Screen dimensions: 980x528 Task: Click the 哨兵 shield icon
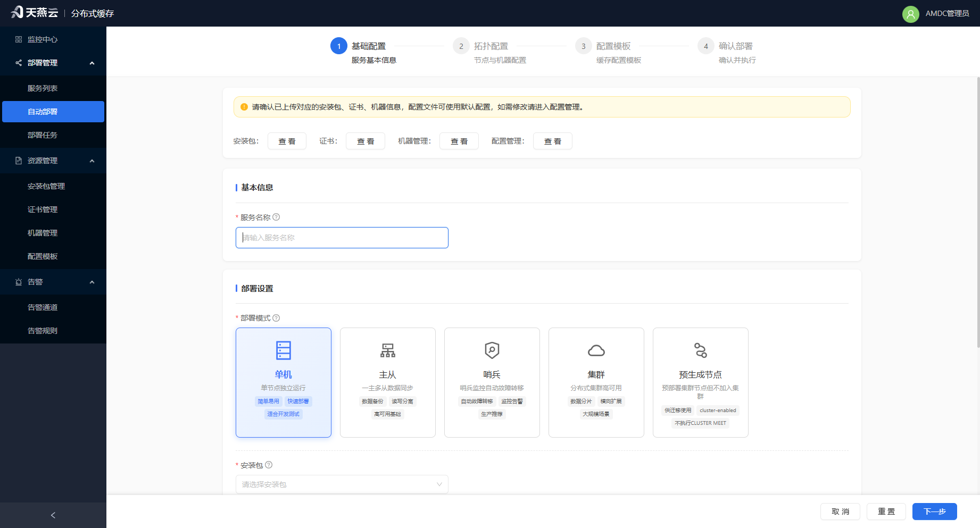pyautogui.click(x=492, y=350)
